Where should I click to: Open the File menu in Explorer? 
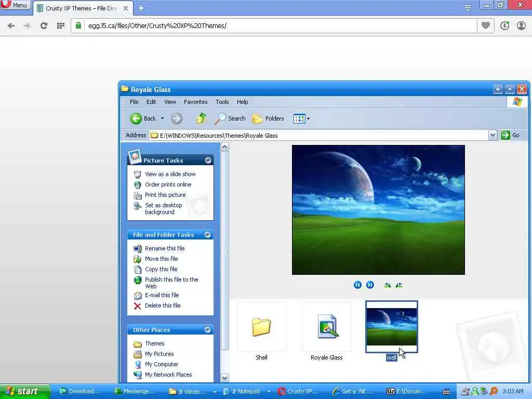pos(134,102)
